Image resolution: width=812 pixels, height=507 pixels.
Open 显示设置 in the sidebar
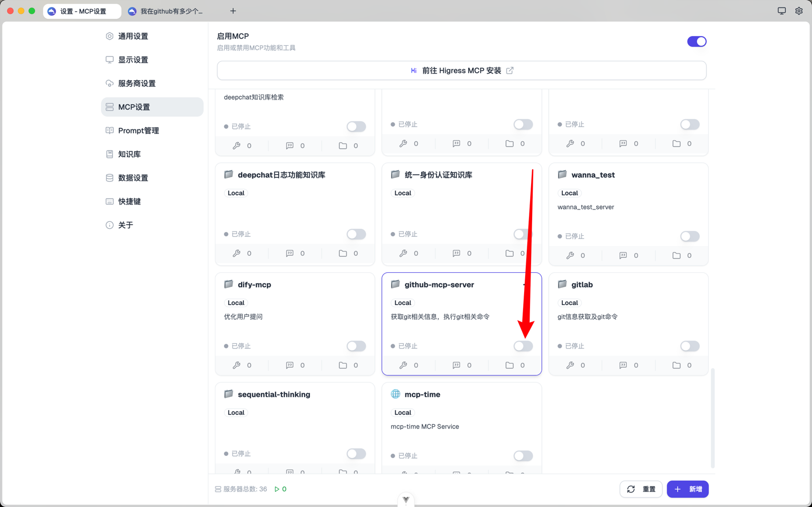coord(152,60)
